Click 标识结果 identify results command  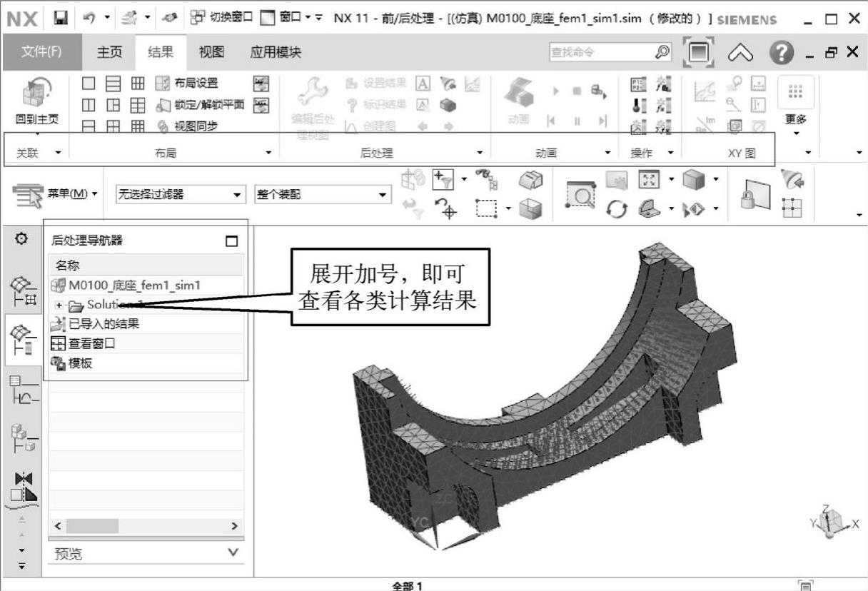375,105
